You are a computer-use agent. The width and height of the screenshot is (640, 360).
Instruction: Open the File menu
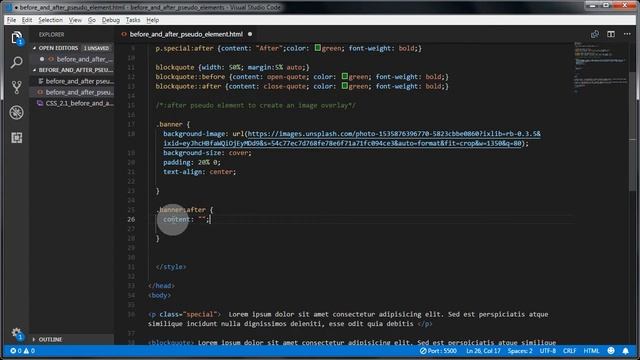coord(11,20)
